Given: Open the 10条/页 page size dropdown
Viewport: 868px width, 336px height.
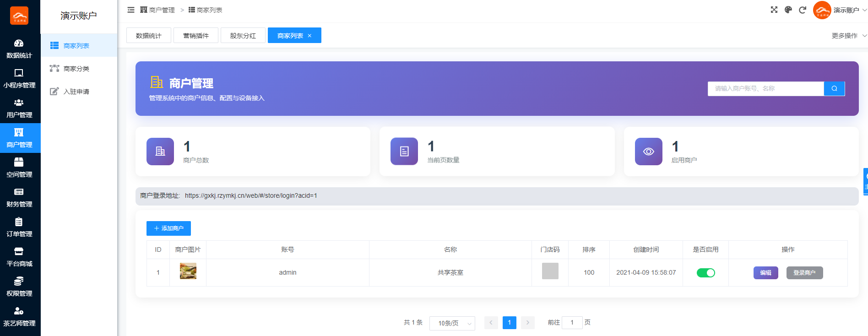Looking at the screenshot, I should click(x=452, y=323).
